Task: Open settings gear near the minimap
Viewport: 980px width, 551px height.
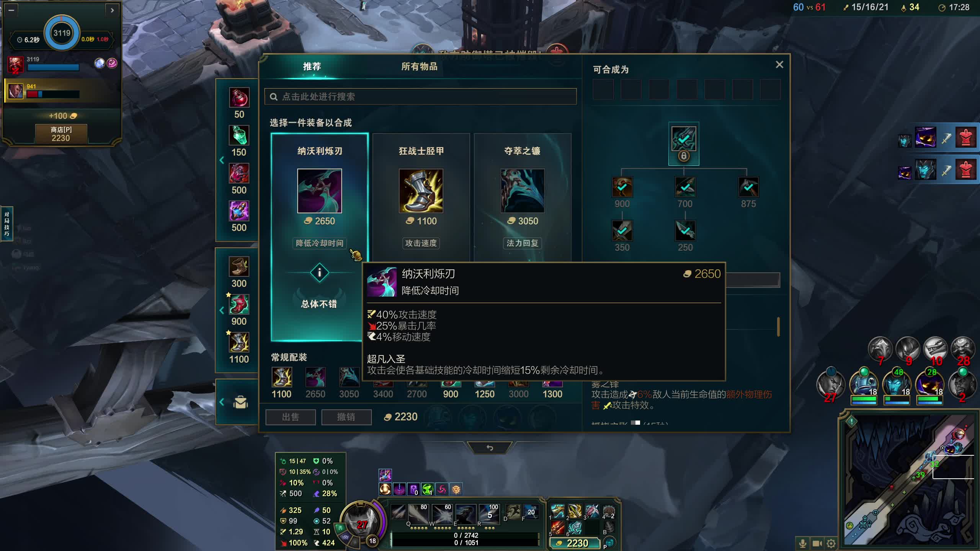Action: click(x=831, y=543)
